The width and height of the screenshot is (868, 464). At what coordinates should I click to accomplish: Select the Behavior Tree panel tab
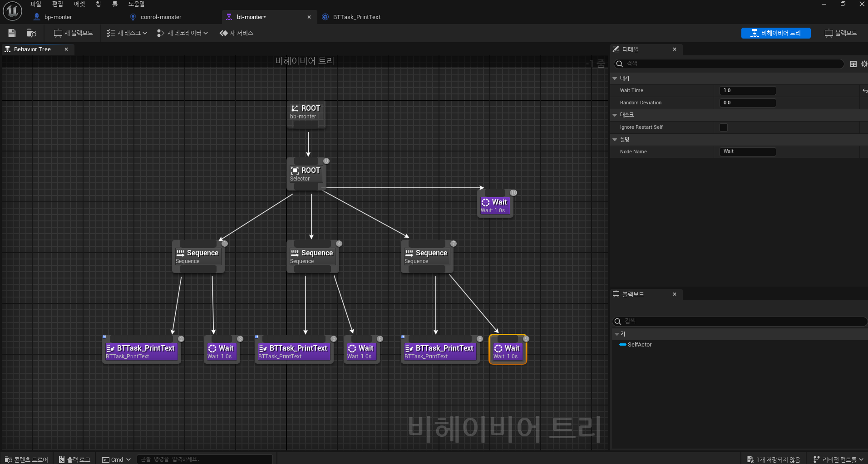(32, 49)
